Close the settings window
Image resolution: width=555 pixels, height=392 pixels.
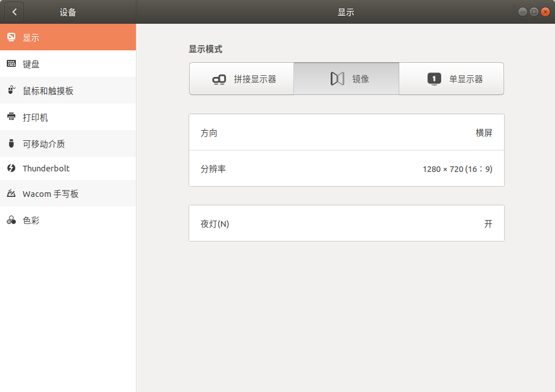545,12
